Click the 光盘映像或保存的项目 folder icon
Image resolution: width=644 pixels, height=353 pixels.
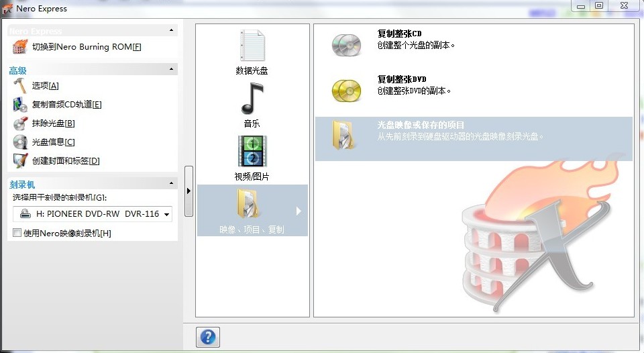point(343,135)
